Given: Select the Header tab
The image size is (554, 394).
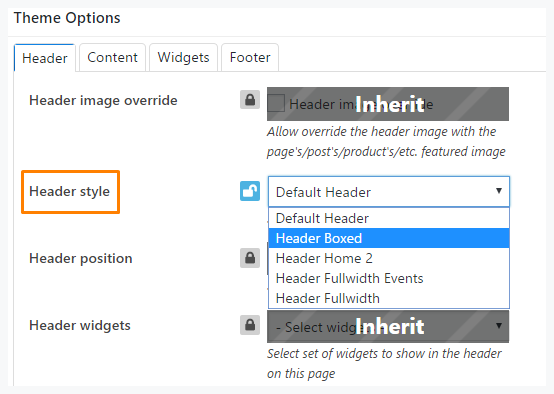Looking at the screenshot, I should pos(45,58).
